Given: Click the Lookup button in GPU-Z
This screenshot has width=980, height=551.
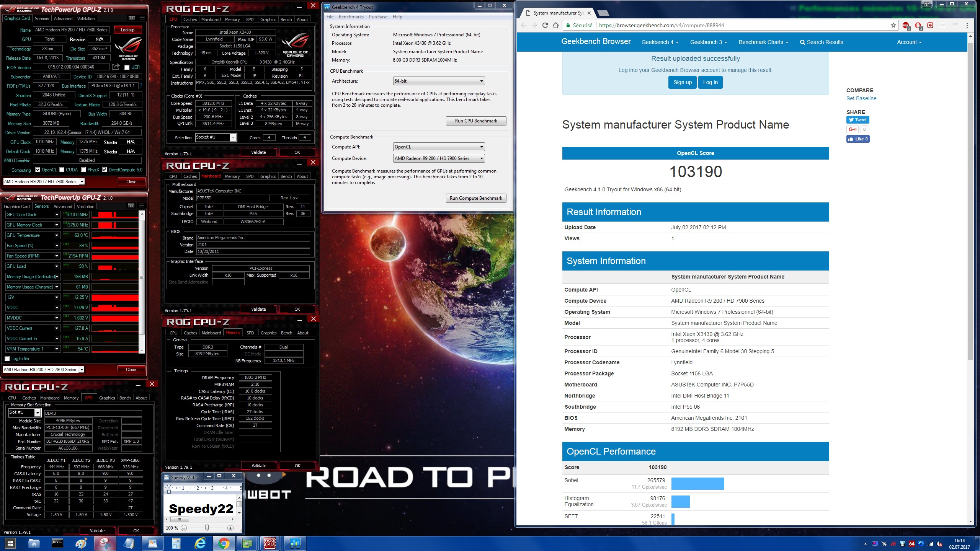Looking at the screenshot, I should pyautogui.click(x=127, y=29).
